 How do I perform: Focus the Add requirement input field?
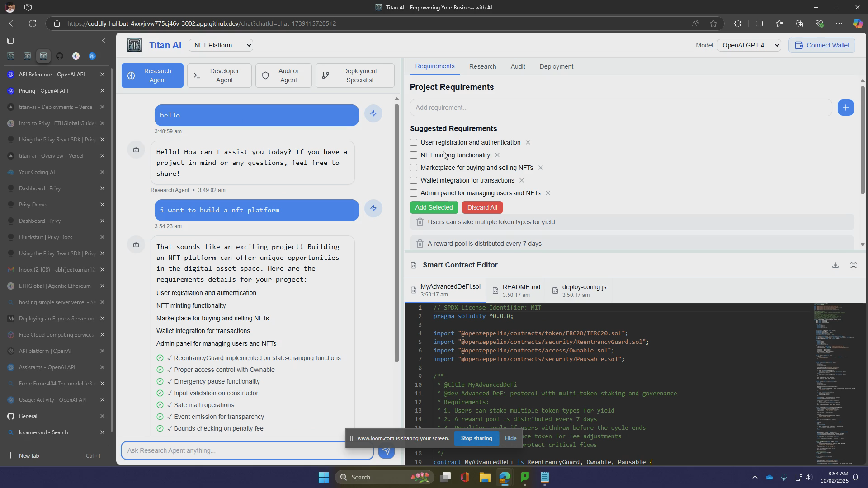pos(621,108)
